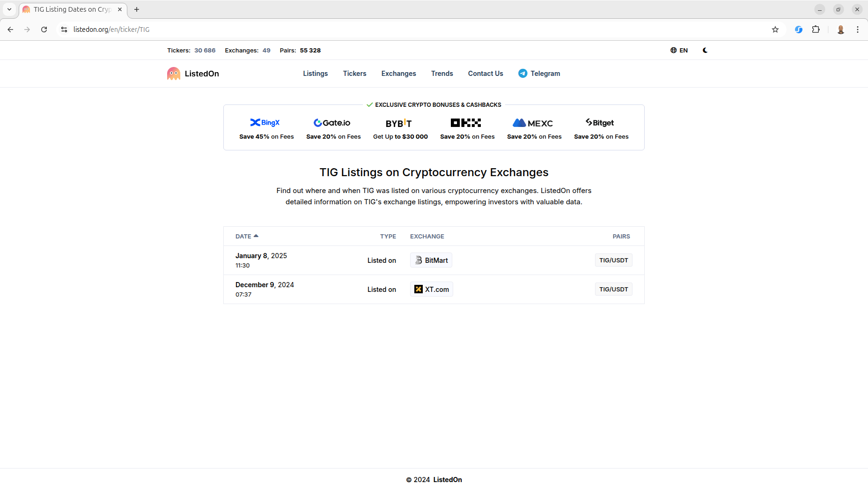Click the ListedOn footer link
The height and width of the screenshot is (491, 868).
coord(448,480)
